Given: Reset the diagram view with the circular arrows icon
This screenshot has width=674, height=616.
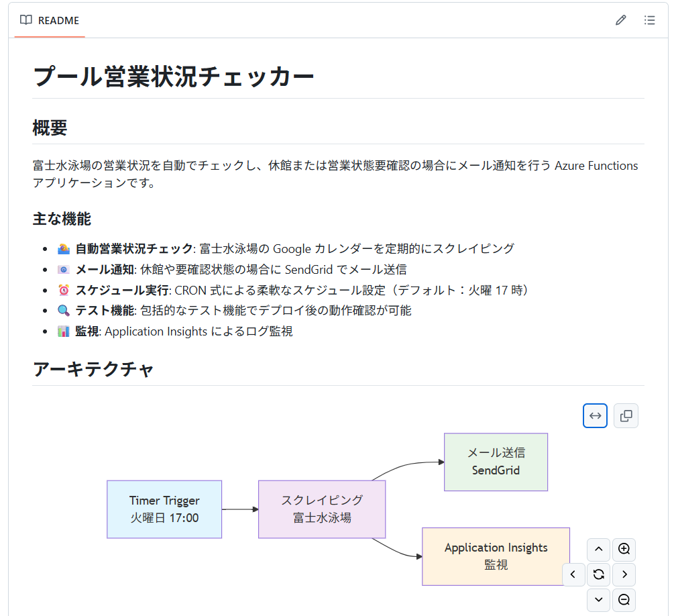Looking at the screenshot, I should pos(598,574).
